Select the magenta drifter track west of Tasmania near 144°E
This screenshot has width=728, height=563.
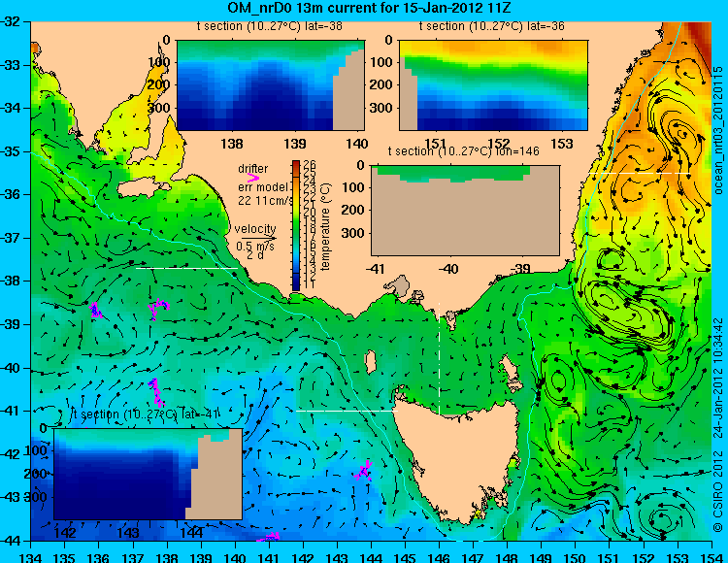point(364,471)
